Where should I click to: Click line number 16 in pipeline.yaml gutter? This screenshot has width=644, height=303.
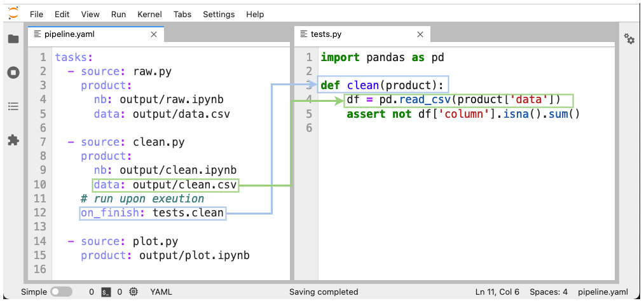pos(40,269)
